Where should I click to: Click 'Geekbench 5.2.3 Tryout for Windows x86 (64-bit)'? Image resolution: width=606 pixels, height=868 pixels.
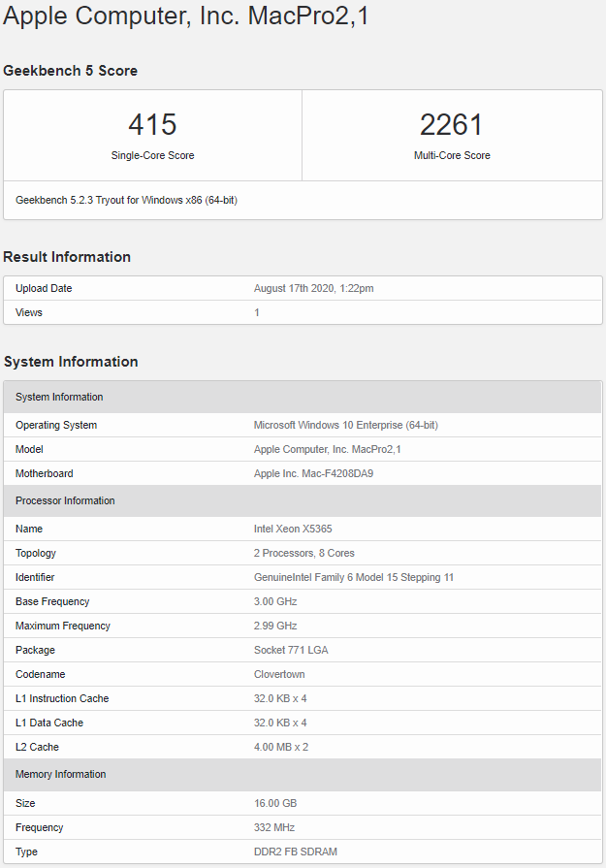tap(126, 200)
